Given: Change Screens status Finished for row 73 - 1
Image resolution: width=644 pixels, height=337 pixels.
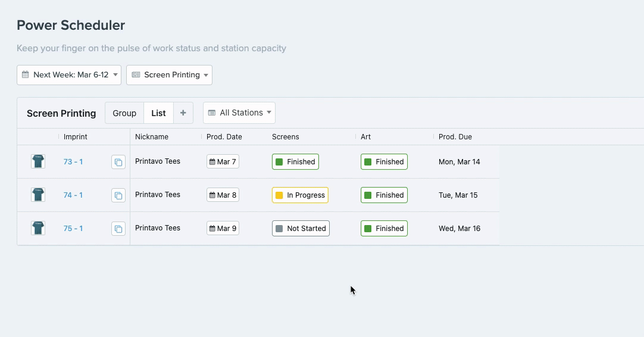Looking at the screenshot, I should [295, 161].
